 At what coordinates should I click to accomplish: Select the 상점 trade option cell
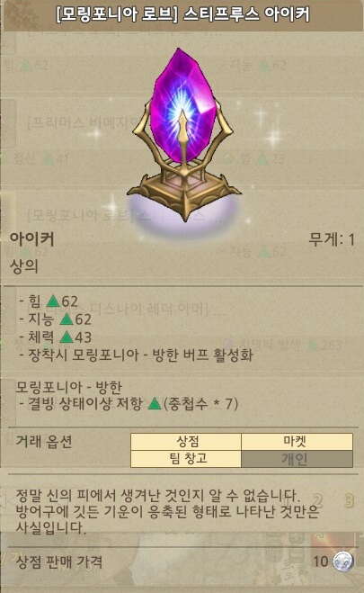[x=186, y=441]
